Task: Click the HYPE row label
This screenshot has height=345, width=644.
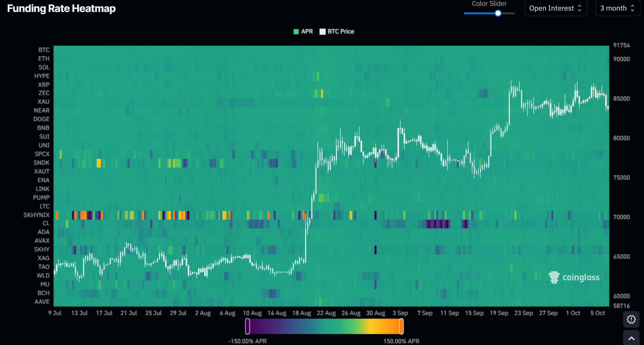Action: pos(42,76)
